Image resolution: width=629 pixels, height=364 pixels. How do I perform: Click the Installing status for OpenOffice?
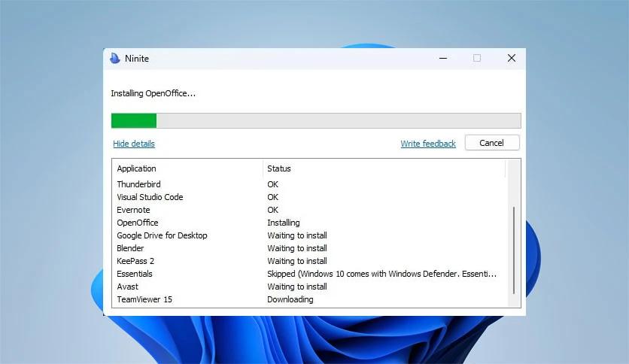283,223
